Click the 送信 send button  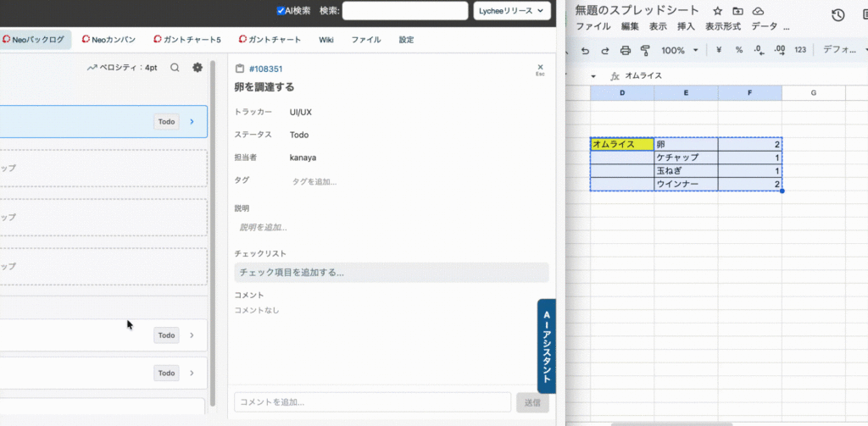click(532, 402)
